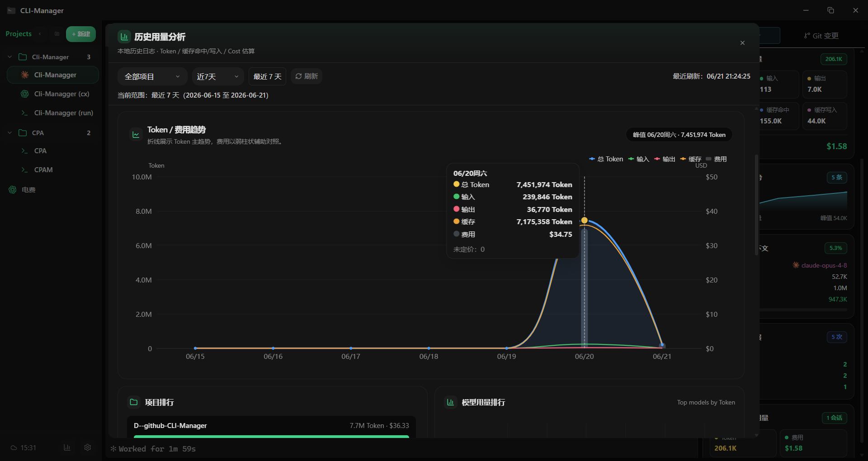Click the 5 次 badge in right panel
Screen dimensions: 868x461
pos(837,337)
